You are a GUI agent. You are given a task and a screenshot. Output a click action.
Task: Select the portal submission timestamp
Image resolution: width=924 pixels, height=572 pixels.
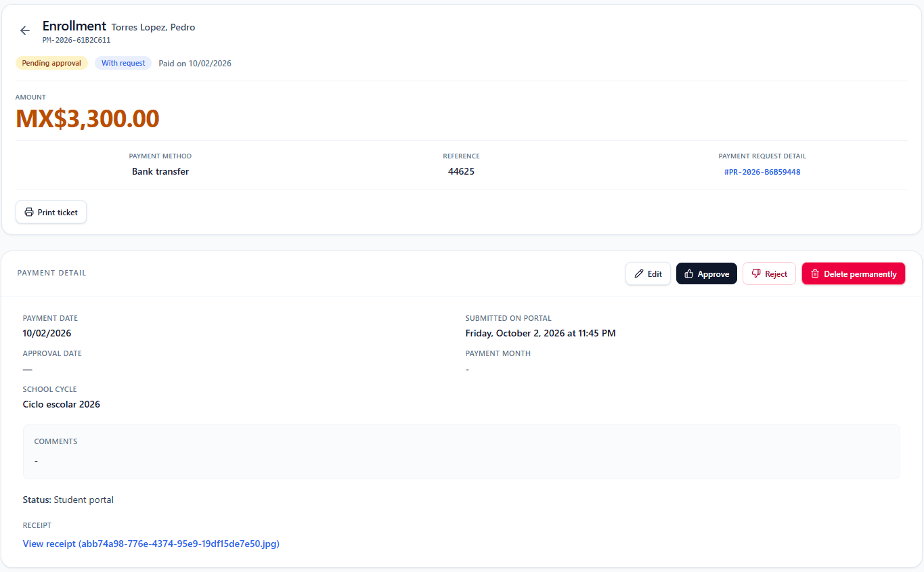(x=540, y=333)
